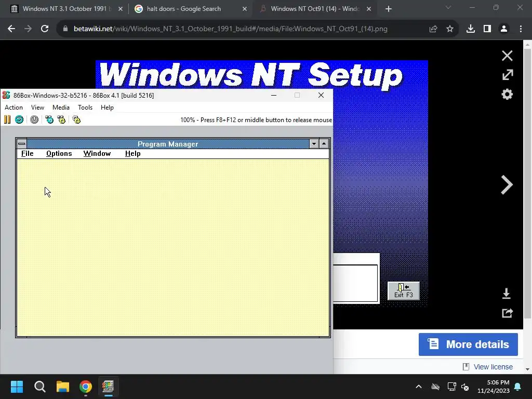532x399 pixels.
Task: Open image in full screen
Action: pyautogui.click(x=507, y=75)
